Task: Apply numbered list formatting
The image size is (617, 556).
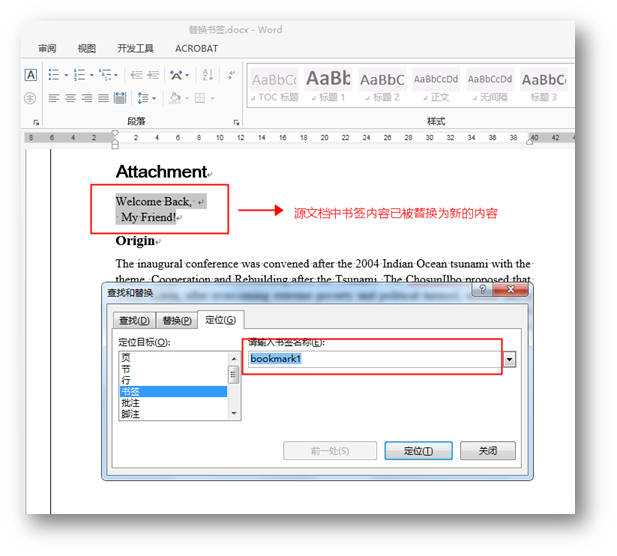Action: [79, 75]
